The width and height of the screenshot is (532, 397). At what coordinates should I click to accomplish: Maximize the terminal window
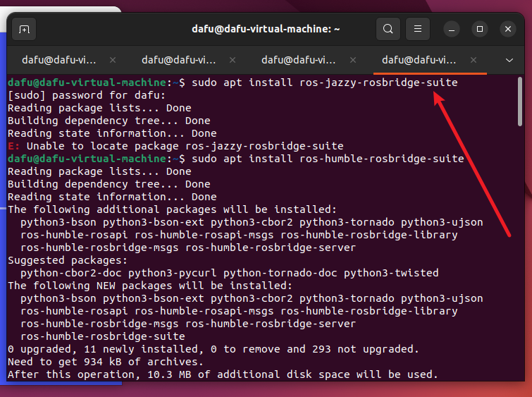pyautogui.click(x=480, y=29)
